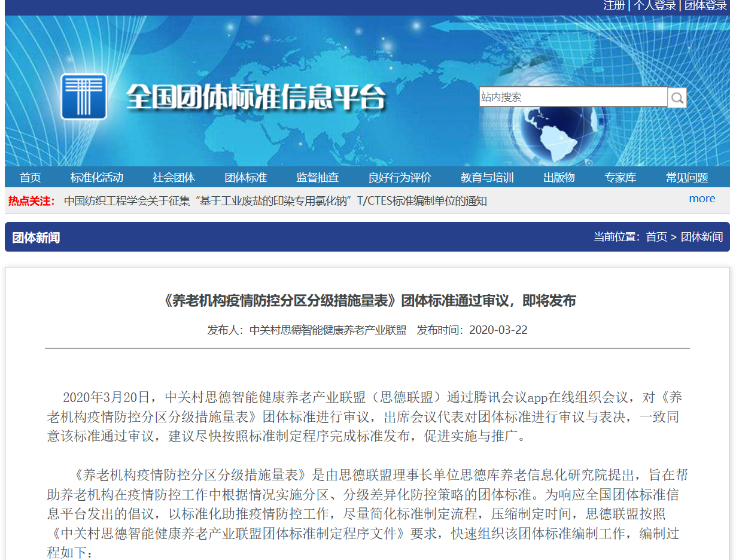This screenshot has width=736, height=560.
Task: Click the publisher name 中关村思德智能健康养老产业联盟
Action: [328, 330]
